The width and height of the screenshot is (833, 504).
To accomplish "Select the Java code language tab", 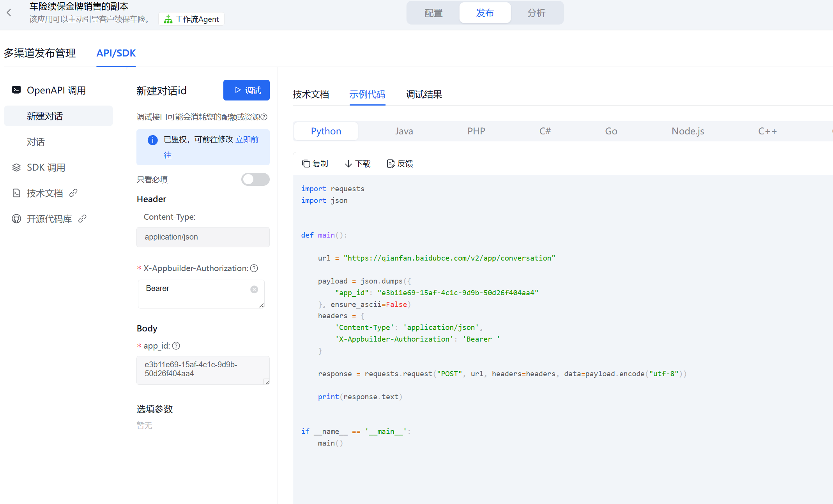I will click(x=404, y=131).
